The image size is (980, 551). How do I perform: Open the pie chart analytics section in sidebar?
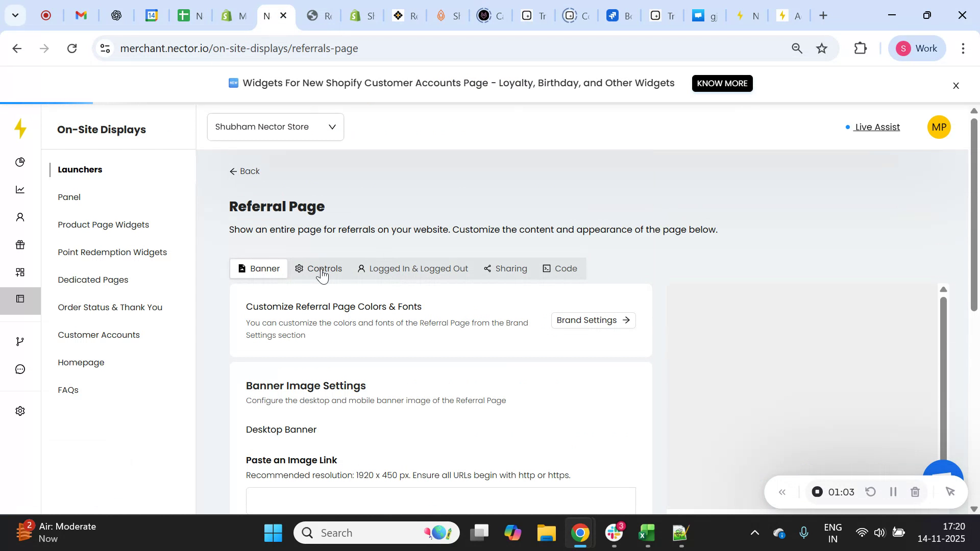(20, 162)
